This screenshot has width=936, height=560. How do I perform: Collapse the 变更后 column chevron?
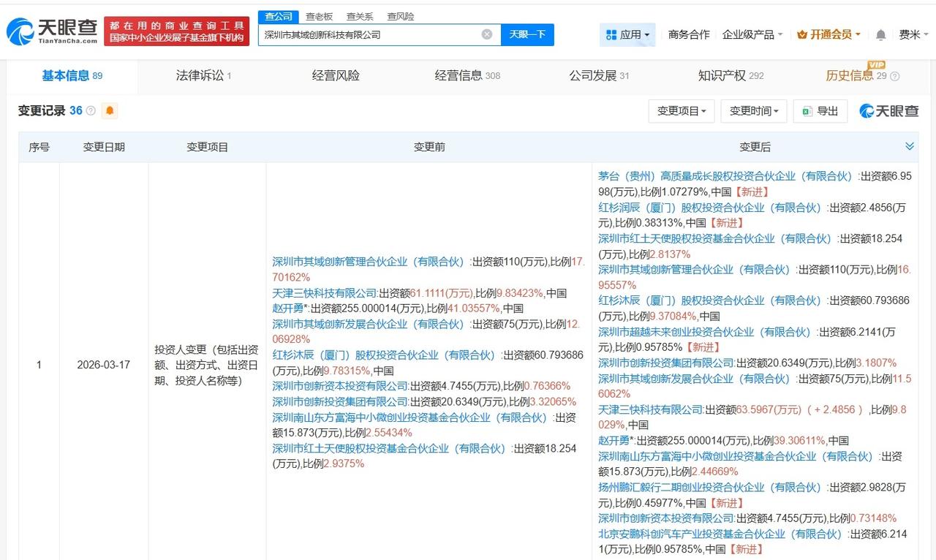pyautogui.click(x=910, y=146)
